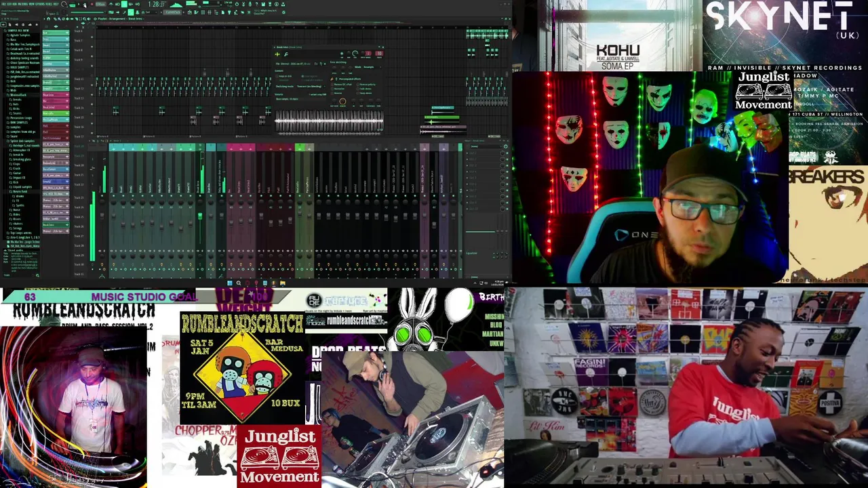This screenshot has height=488, width=868.
Task: Toggle the pattern/song mode switch
Action: point(72,5)
